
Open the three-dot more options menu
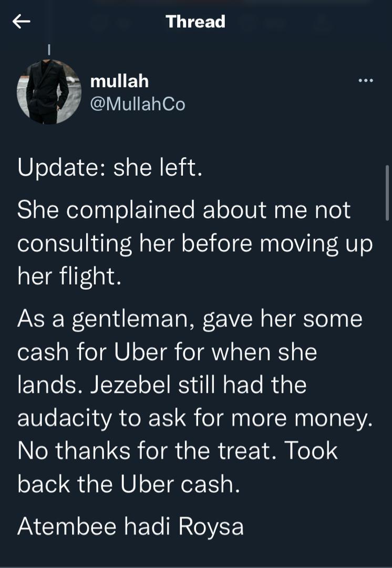365,80
